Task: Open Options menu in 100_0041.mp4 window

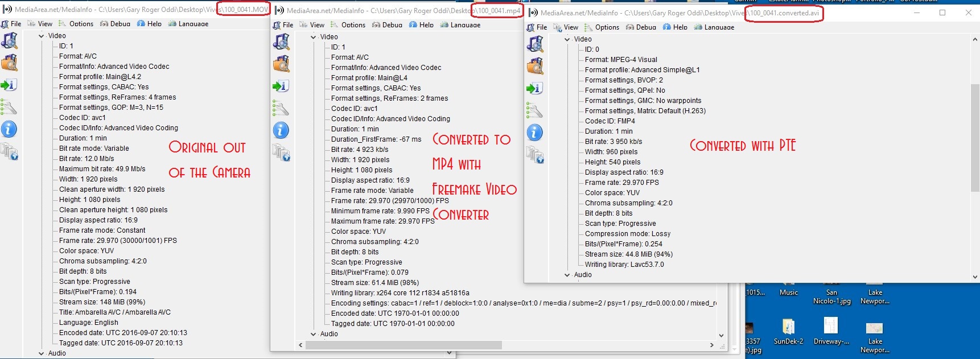Action: click(348, 25)
